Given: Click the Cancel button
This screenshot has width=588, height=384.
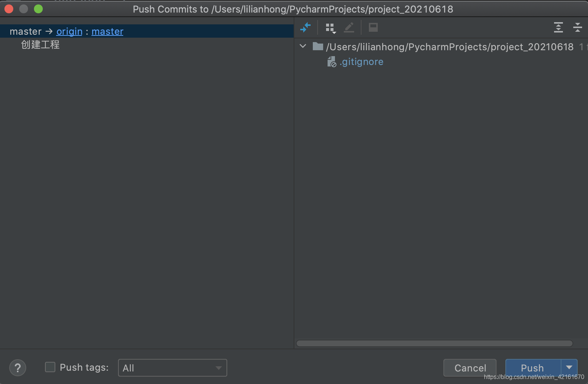Looking at the screenshot, I should pos(470,368).
